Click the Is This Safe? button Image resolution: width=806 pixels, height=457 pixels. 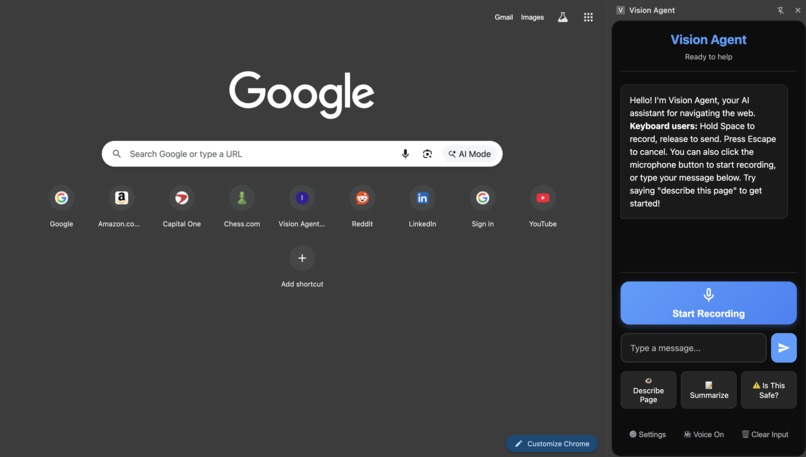coord(768,390)
